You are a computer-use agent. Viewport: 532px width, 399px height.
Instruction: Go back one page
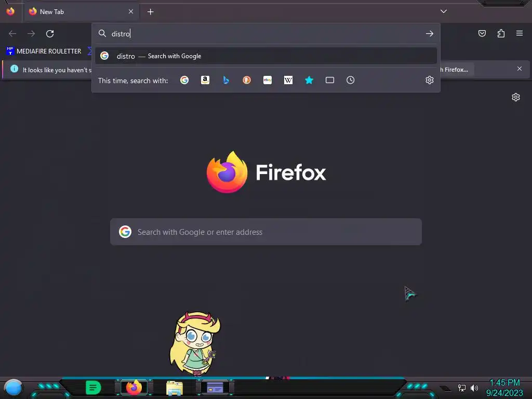coord(12,34)
